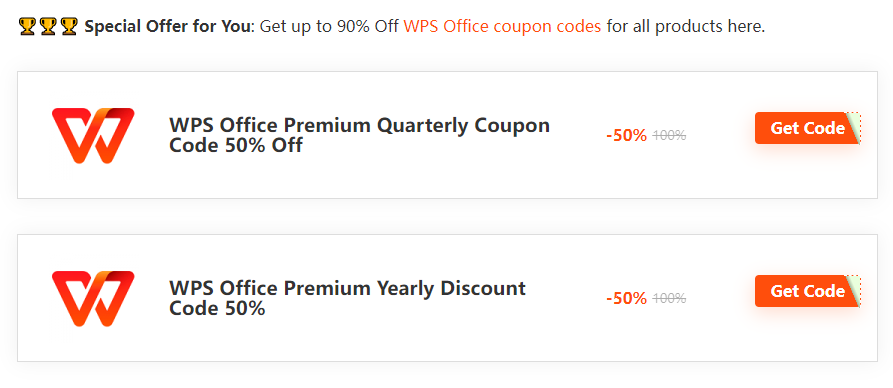Click the crossed-out 100% on Yearly offer
This screenshot has height=388, width=893.
pos(669,299)
